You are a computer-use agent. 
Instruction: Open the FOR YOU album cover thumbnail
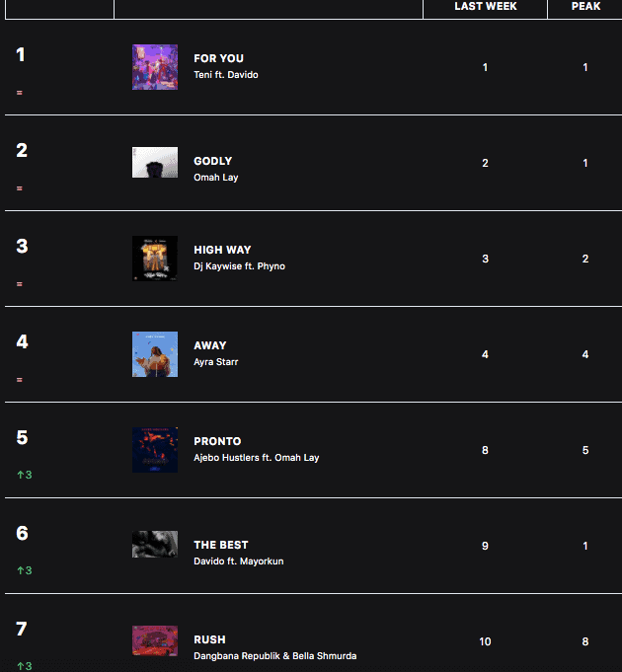[155, 67]
